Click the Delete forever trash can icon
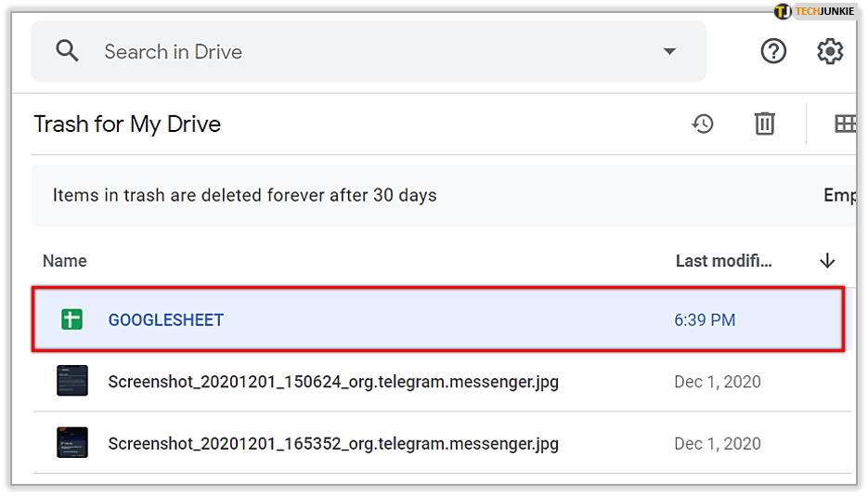 coord(764,124)
